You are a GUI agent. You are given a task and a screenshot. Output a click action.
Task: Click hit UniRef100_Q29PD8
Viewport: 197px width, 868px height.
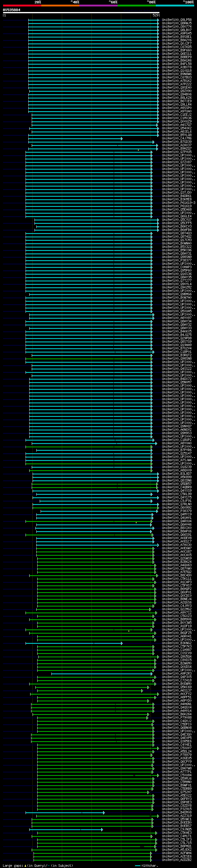click(x=177, y=338)
